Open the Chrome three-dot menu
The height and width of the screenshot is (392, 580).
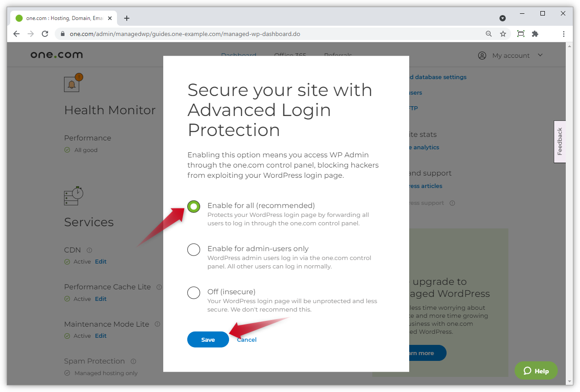[x=564, y=34]
